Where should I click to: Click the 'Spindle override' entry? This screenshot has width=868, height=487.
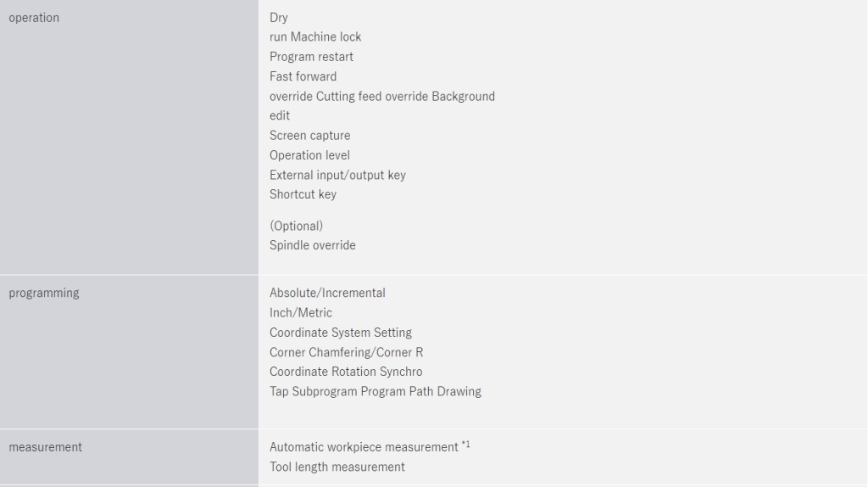tap(313, 245)
